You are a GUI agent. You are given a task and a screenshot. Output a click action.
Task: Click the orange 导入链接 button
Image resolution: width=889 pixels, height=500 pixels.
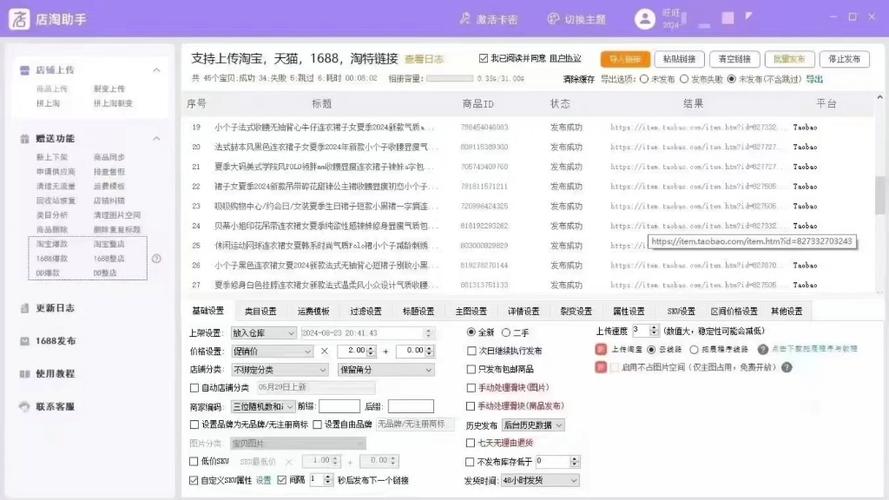625,59
